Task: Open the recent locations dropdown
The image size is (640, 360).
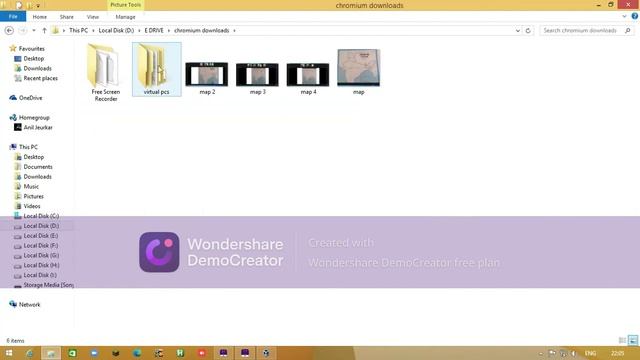Action: click(x=34, y=31)
